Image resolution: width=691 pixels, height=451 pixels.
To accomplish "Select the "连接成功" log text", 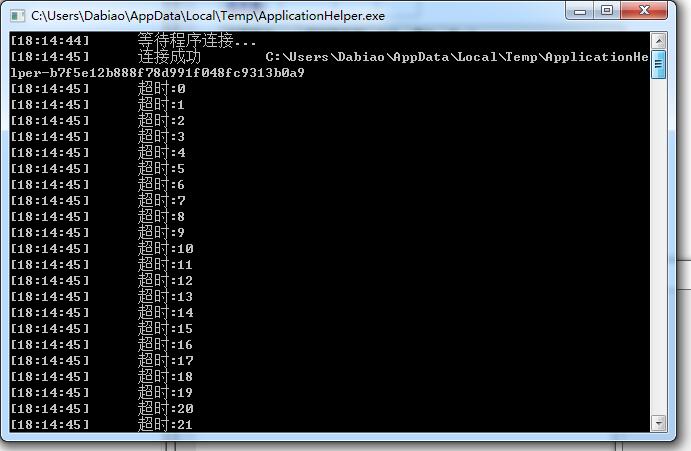I will [x=168, y=57].
